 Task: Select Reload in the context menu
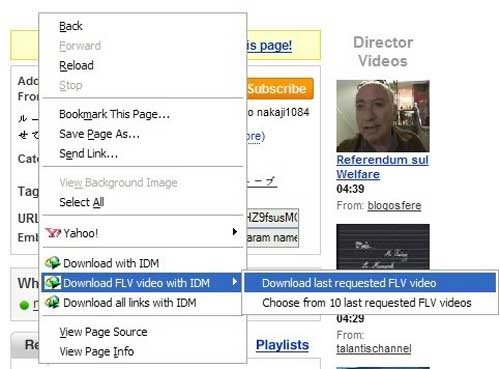coord(143,65)
